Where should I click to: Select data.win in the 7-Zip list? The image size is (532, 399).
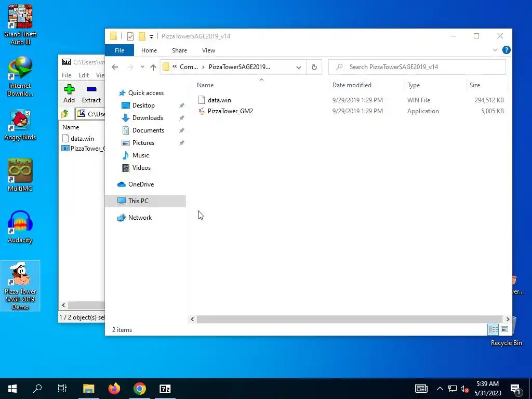pos(82,138)
